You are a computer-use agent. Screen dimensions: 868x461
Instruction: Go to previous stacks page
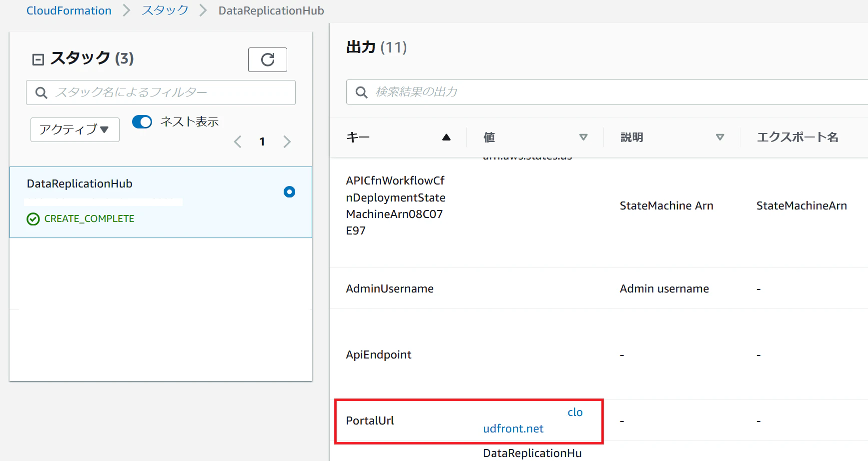[238, 142]
